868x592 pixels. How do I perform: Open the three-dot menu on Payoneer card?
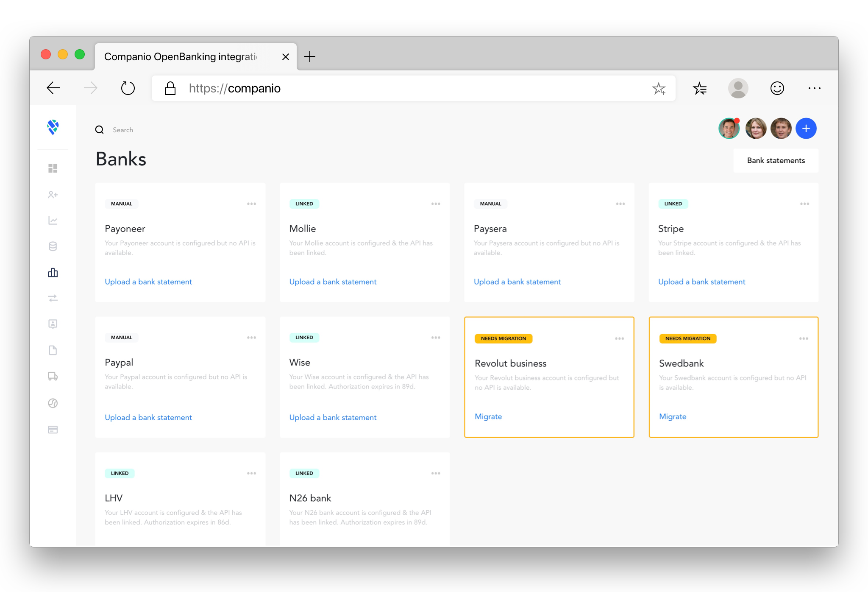point(251,204)
